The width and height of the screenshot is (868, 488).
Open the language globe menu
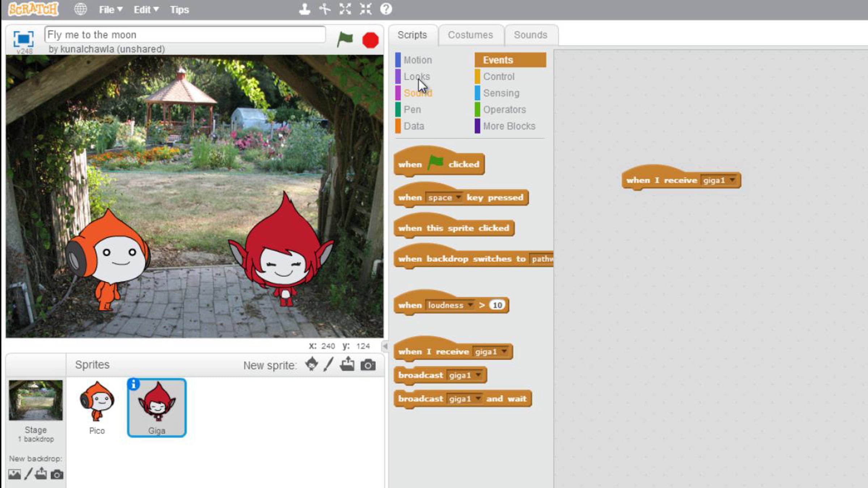tap(80, 9)
